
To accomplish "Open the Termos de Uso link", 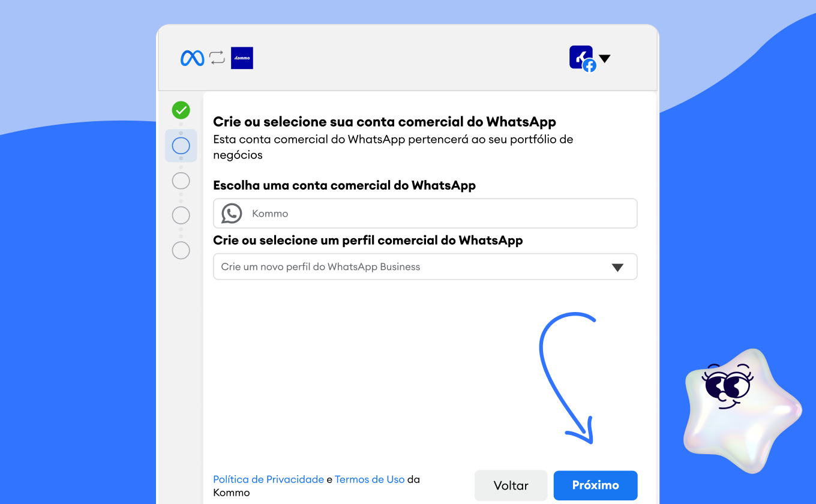I will [x=370, y=479].
